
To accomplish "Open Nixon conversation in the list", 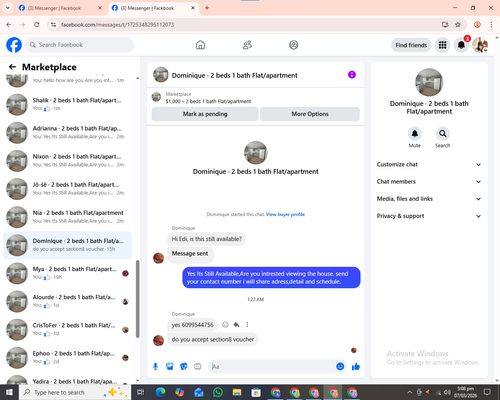I will pyautogui.click(x=68, y=160).
